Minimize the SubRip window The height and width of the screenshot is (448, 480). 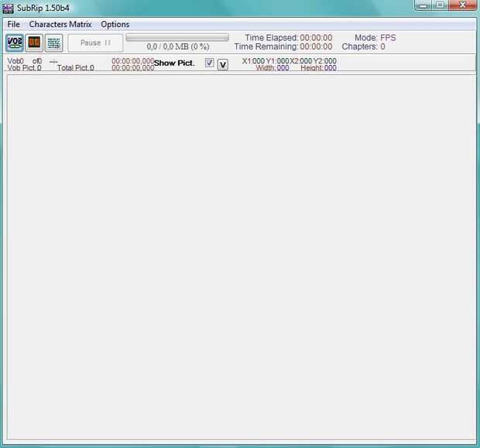(423, 5)
